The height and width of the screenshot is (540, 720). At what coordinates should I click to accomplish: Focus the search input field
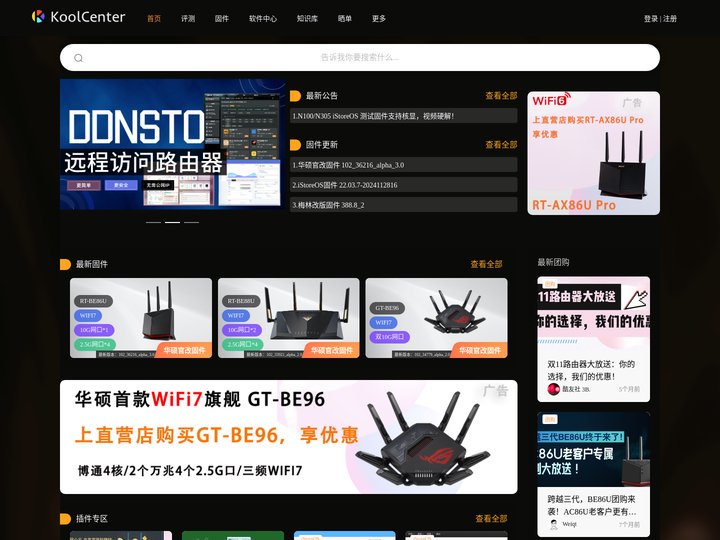pyautogui.click(x=360, y=58)
